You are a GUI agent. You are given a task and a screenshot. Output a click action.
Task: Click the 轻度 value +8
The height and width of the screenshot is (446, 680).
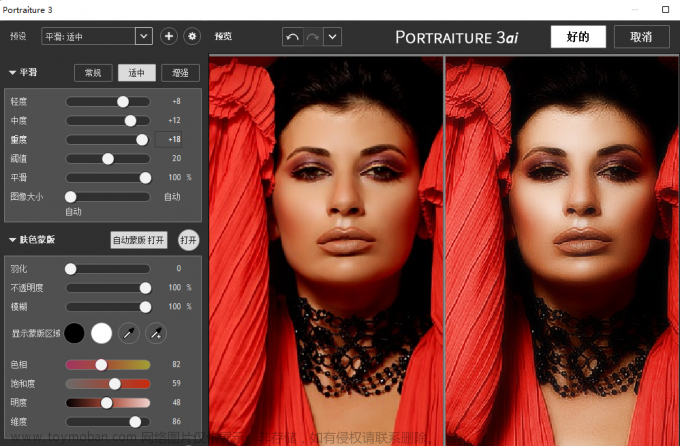(x=176, y=102)
